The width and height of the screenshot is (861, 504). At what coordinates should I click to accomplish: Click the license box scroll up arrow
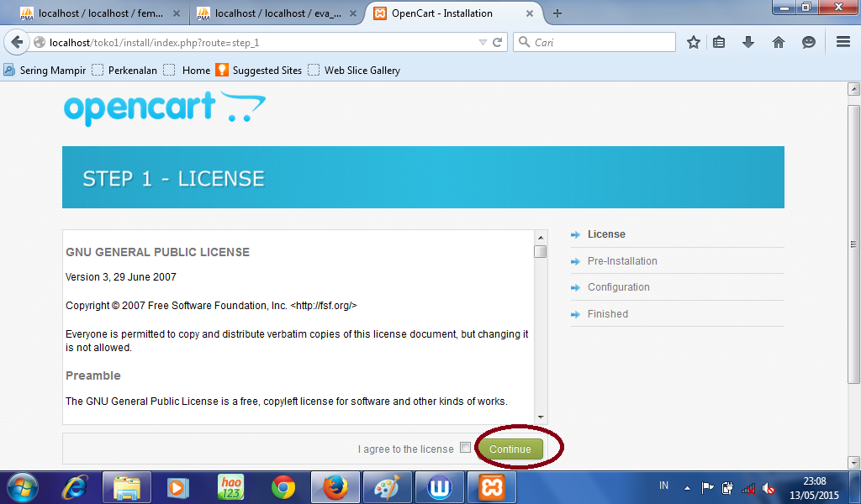(x=541, y=238)
